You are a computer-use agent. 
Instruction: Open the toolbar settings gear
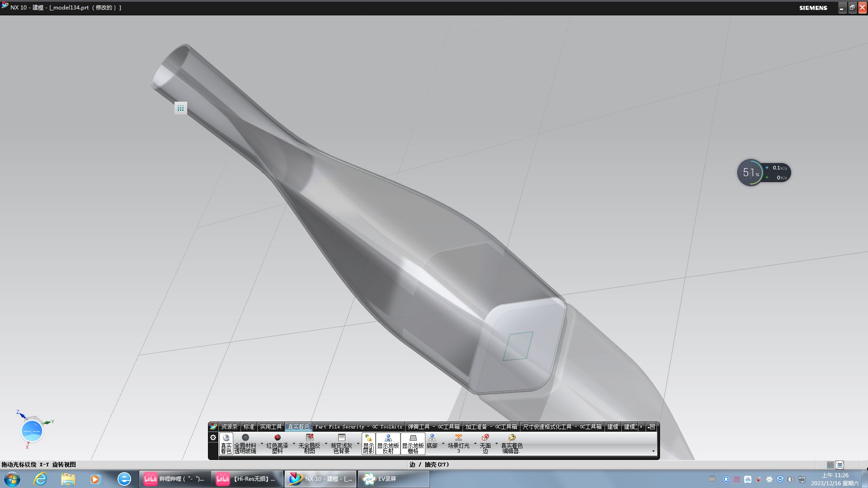click(213, 437)
